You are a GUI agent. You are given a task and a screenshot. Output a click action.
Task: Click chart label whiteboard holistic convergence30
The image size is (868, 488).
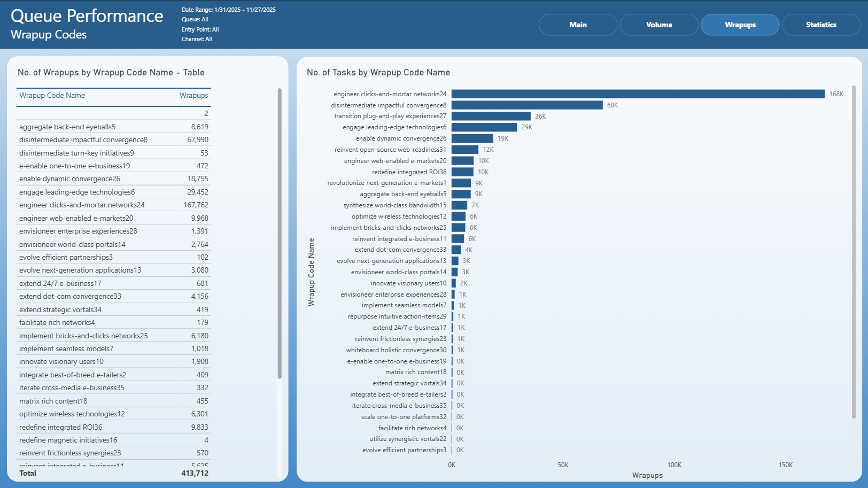pyautogui.click(x=396, y=350)
